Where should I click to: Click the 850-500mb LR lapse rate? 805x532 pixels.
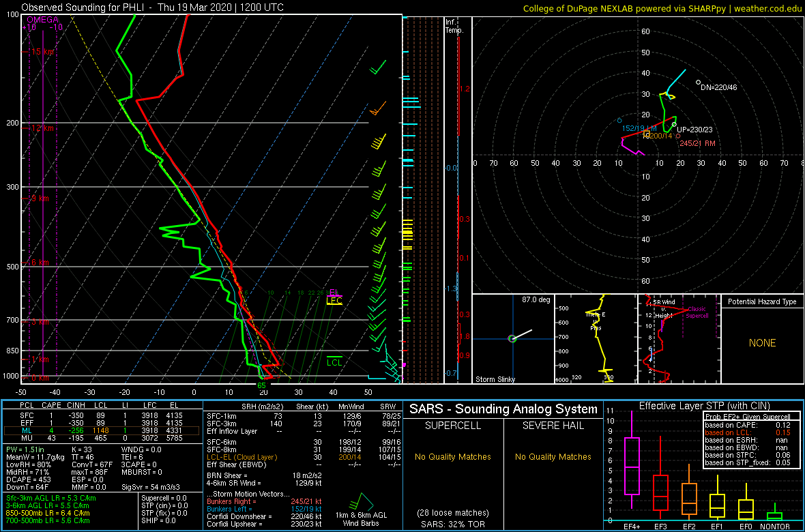click(48, 513)
